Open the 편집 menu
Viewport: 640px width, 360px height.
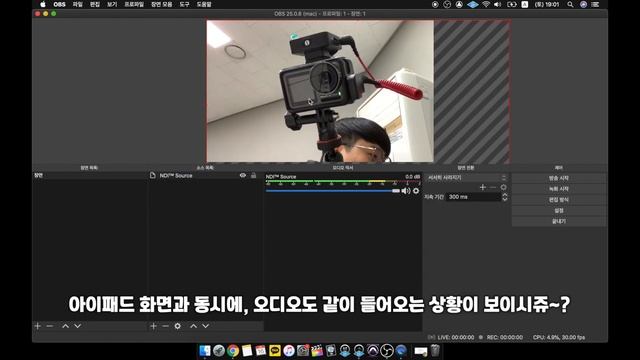pyautogui.click(x=95, y=4)
